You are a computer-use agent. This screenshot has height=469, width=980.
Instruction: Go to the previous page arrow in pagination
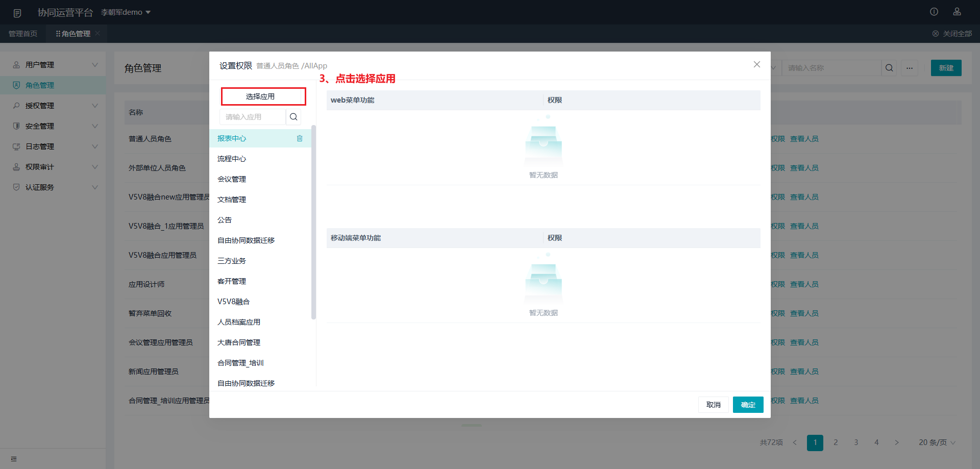pyautogui.click(x=795, y=442)
